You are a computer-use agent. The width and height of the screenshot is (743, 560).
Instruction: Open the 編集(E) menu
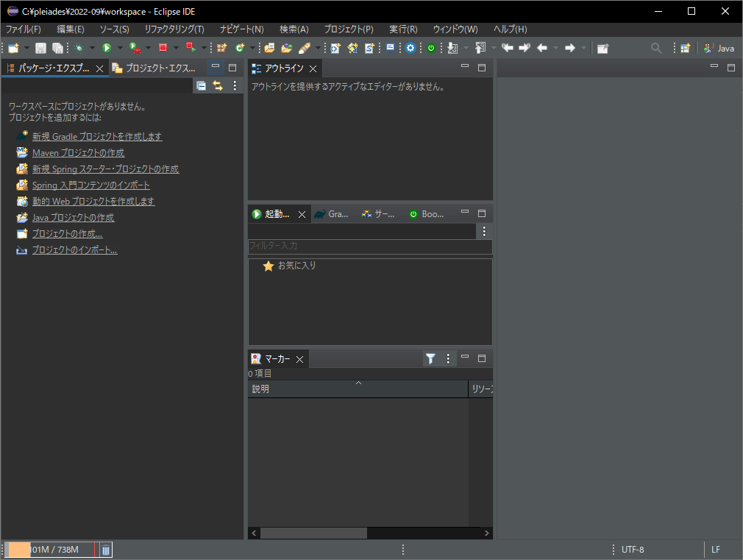(71, 29)
